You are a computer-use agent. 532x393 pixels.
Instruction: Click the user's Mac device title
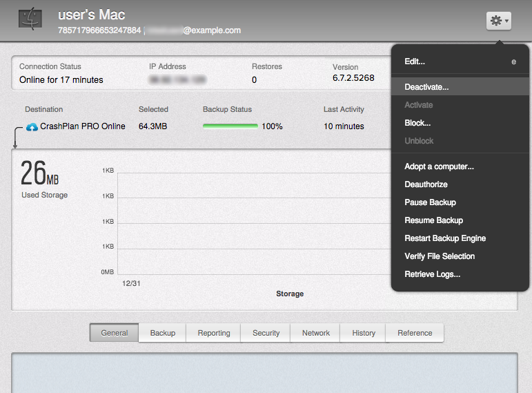click(x=92, y=15)
